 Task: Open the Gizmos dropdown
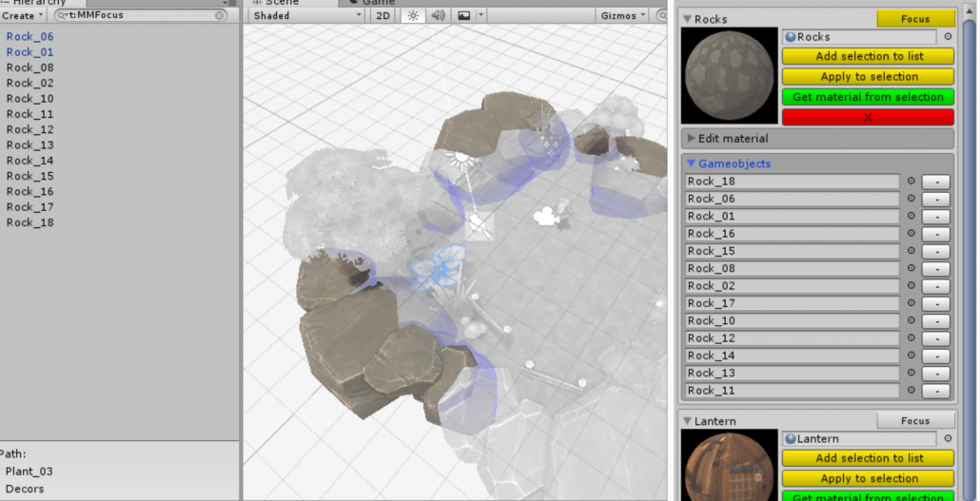(624, 16)
